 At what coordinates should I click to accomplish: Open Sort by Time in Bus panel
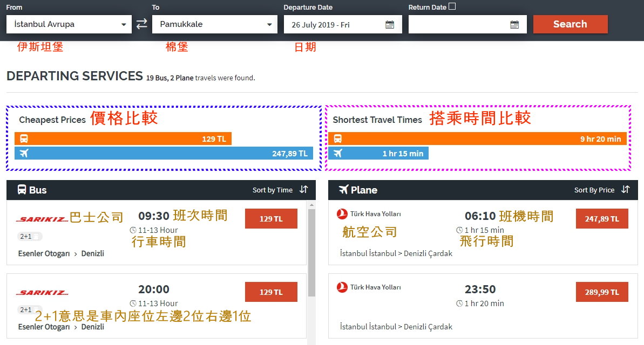tap(273, 190)
